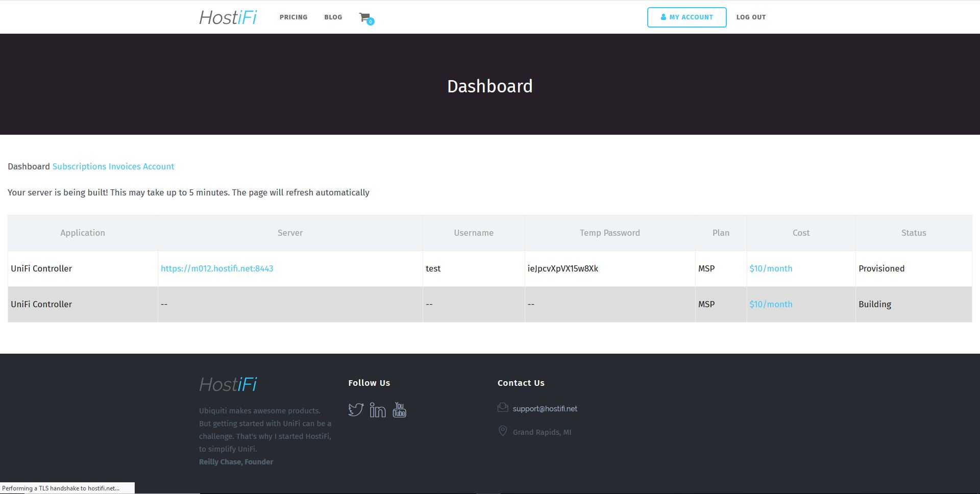The image size is (980, 494).
Task: Click the HostiFi logo in the header
Action: [228, 16]
